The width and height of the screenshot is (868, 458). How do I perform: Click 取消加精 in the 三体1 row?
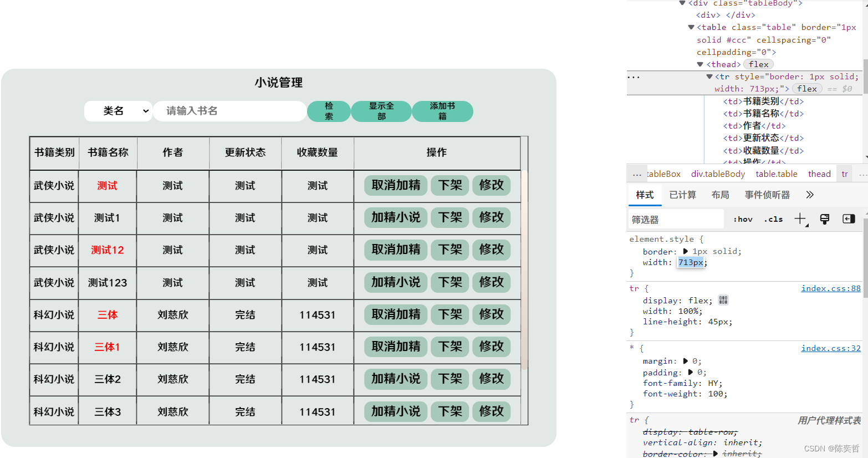pyautogui.click(x=396, y=347)
